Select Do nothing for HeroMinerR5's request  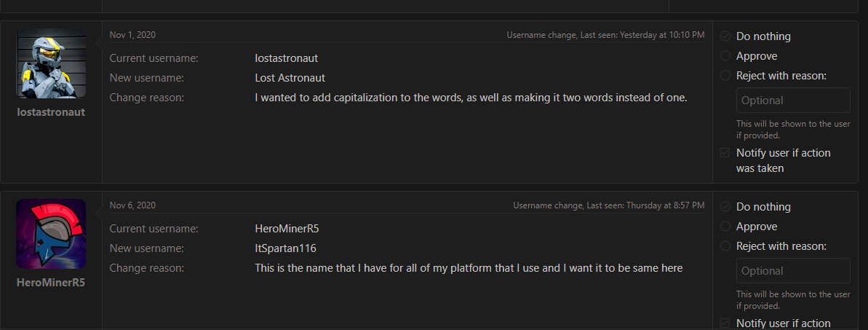point(725,207)
